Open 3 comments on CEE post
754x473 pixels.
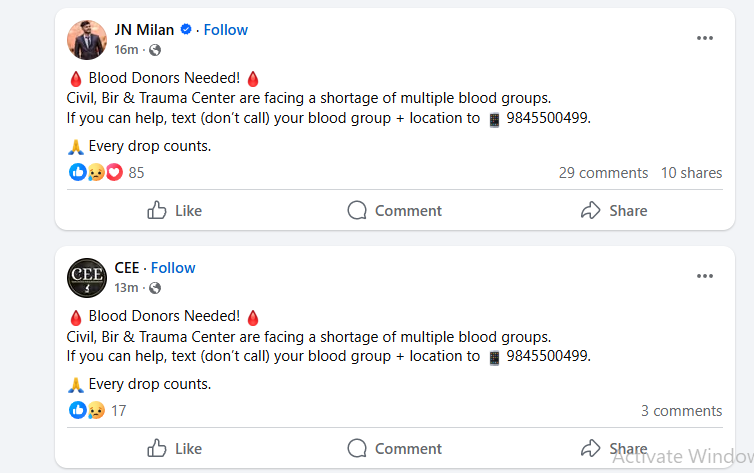[681, 411]
